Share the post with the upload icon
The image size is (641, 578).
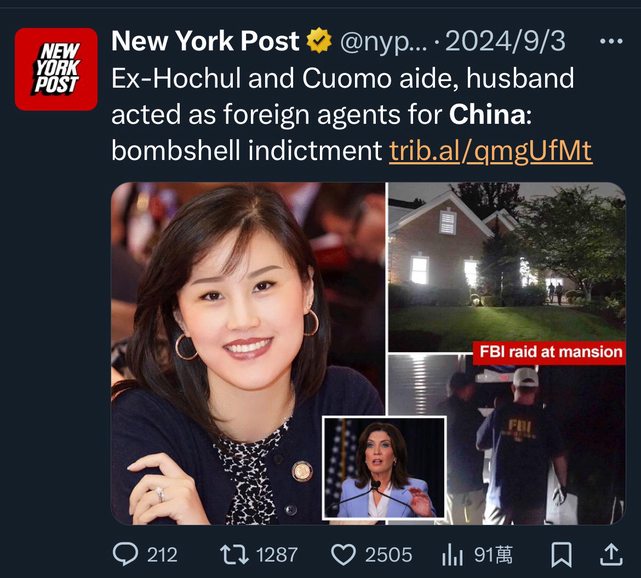[x=611, y=554]
